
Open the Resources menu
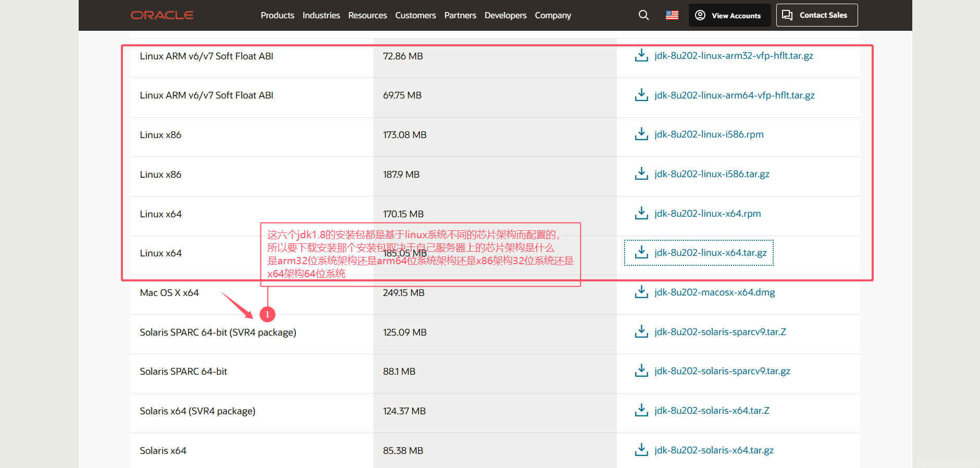[367, 15]
